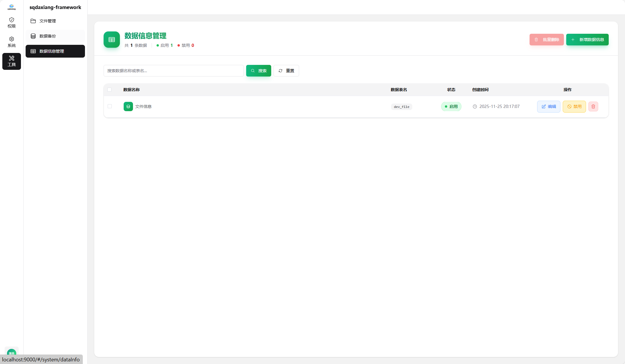Click the green table icon beside page title

coord(112,40)
